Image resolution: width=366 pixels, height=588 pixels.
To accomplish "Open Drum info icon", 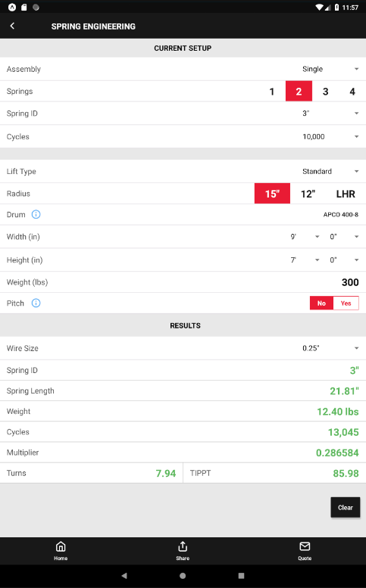I will [36, 214].
